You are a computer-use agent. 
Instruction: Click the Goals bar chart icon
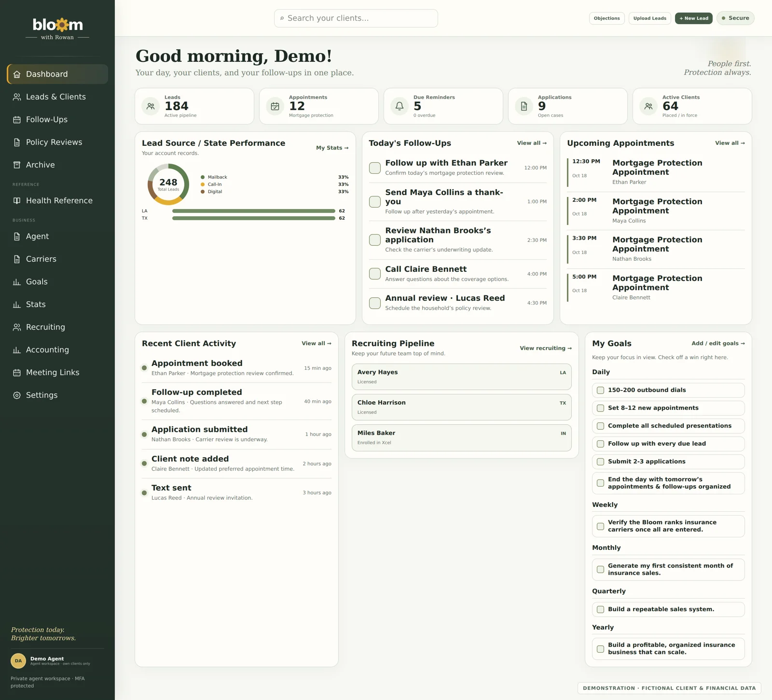click(x=17, y=282)
